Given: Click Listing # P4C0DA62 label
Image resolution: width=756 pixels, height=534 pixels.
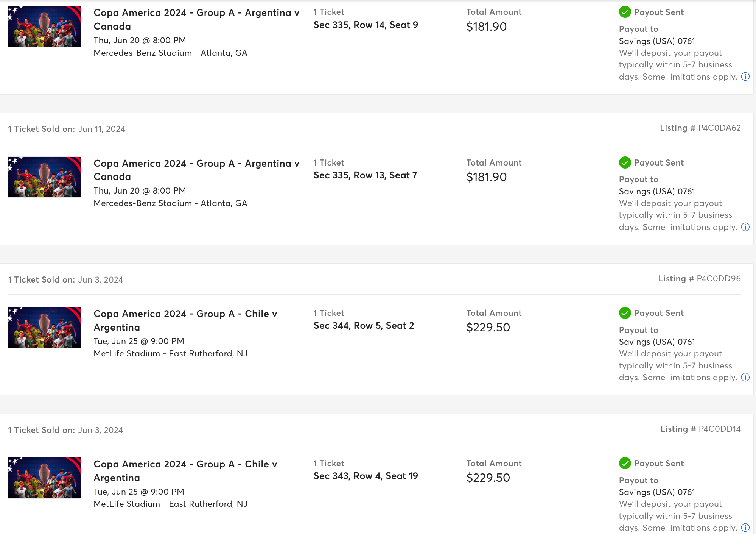Looking at the screenshot, I should pyautogui.click(x=700, y=128).
